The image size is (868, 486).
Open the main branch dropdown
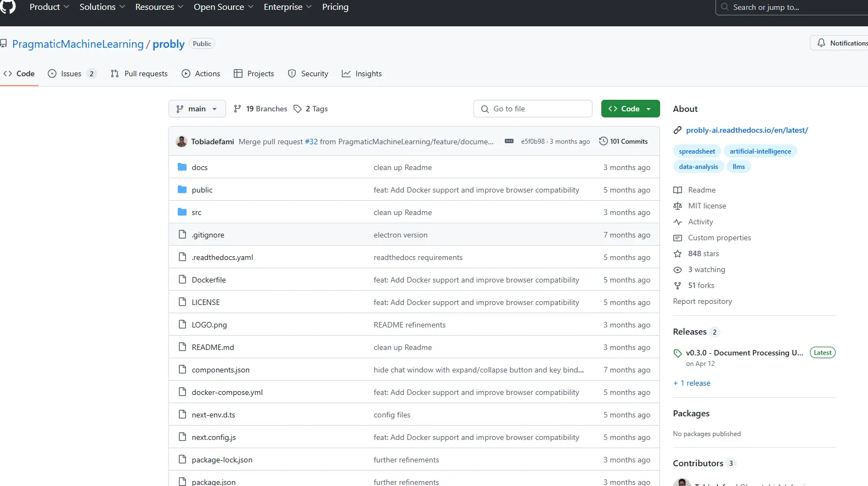pos(196,109)
